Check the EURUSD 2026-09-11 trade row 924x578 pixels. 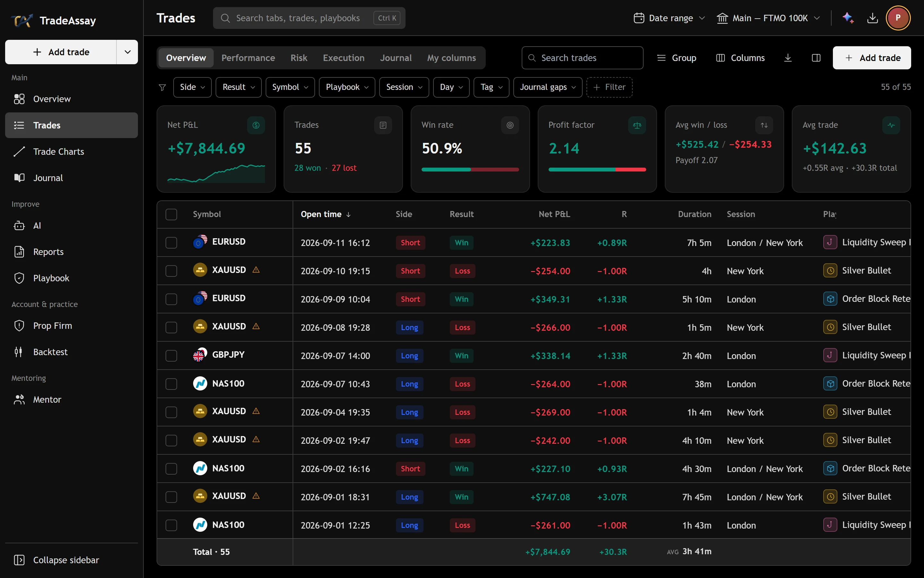(171, 243)
